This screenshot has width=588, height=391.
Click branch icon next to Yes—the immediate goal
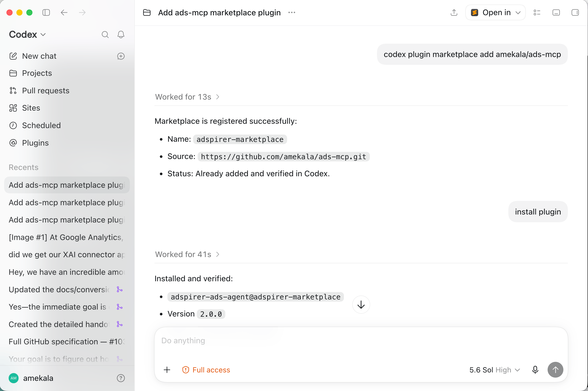(120, 307)
